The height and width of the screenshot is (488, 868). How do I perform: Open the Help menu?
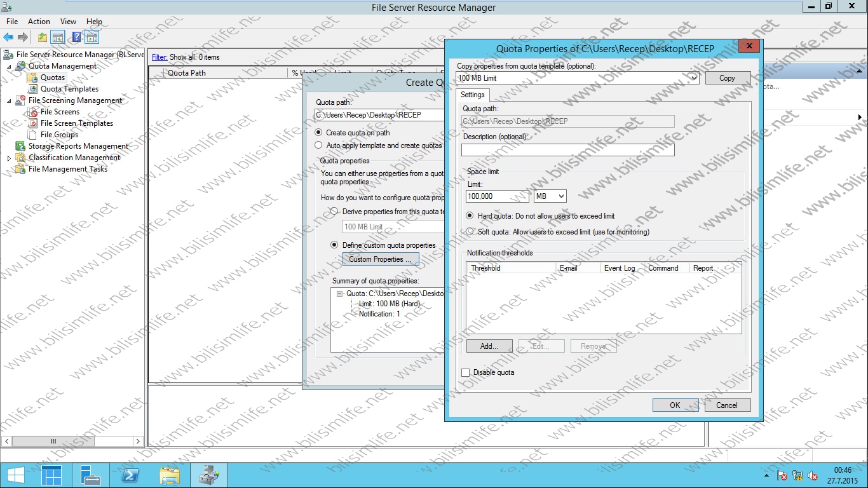coord(94,22)
